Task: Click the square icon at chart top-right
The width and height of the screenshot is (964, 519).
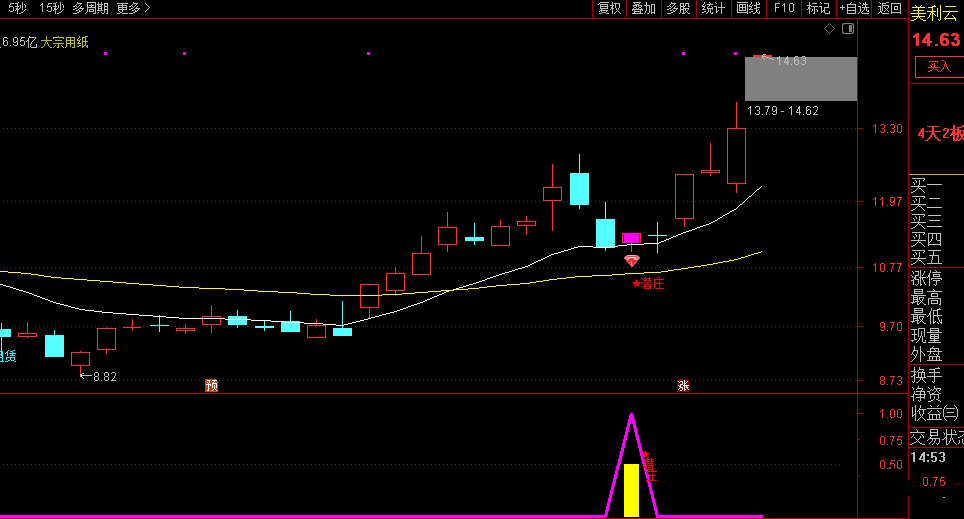Action: click(x=848, y=30)
